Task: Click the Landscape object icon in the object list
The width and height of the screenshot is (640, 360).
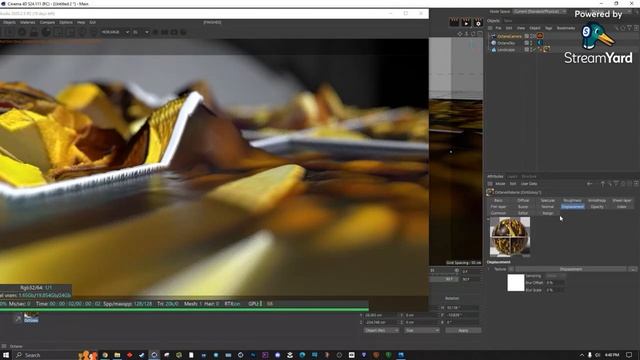Action: tap(493, 49)
